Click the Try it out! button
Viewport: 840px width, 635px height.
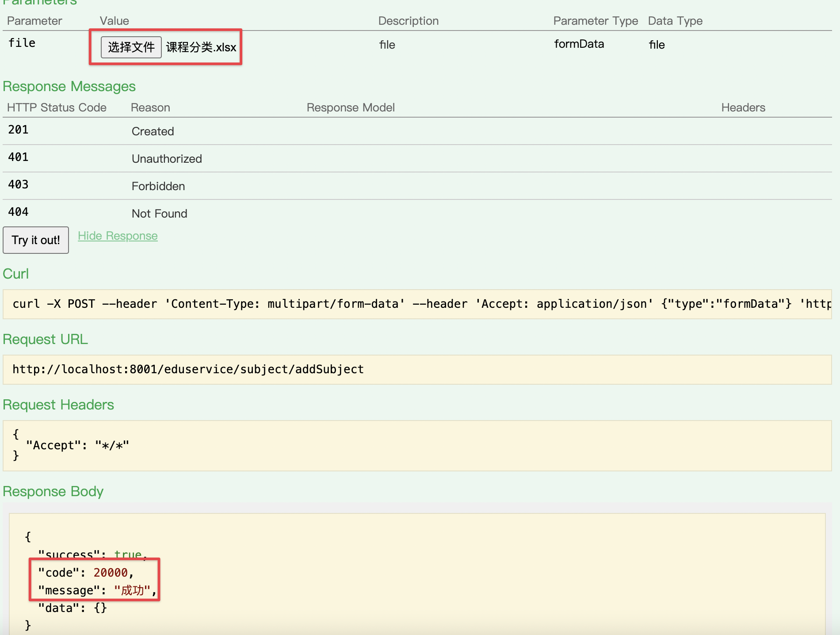36,240
